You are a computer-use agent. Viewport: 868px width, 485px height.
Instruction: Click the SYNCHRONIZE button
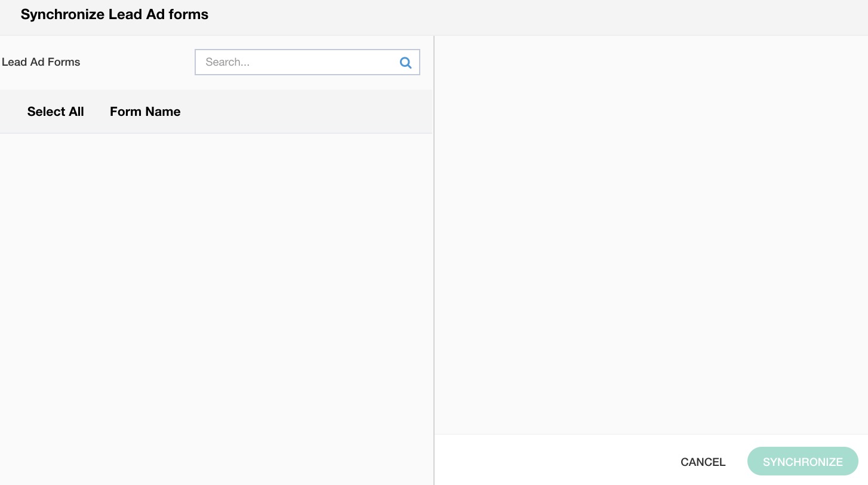point(802,462)
